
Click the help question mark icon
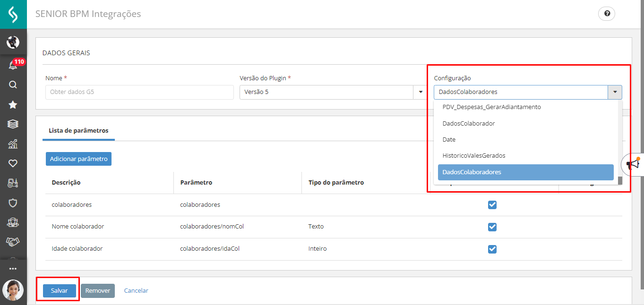tap(607, 14)
